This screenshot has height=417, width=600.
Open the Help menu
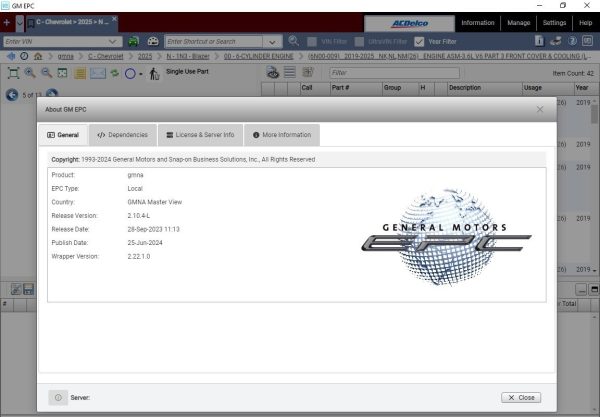tap(585, 23)
